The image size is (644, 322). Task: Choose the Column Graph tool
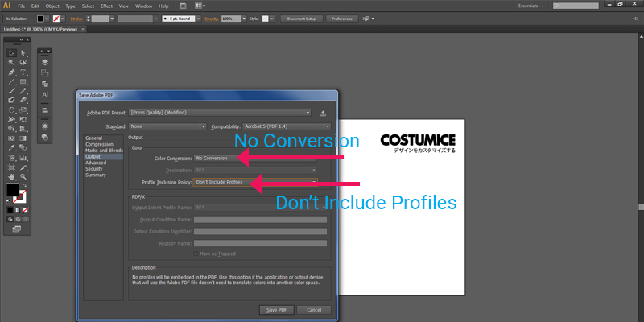[x=23, y=158]
